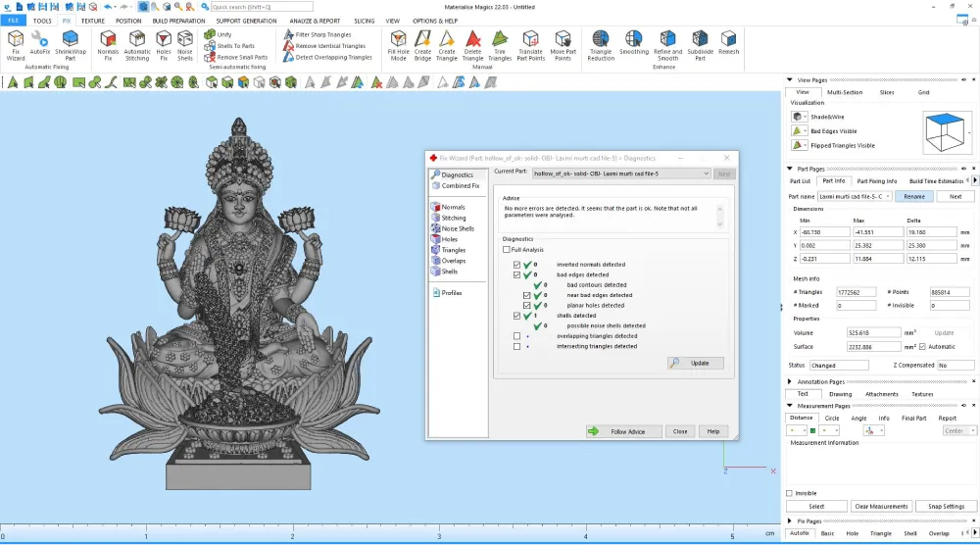Click Move Part Points
This screenshot has height=545, width=980.
(x=563, y=45)
